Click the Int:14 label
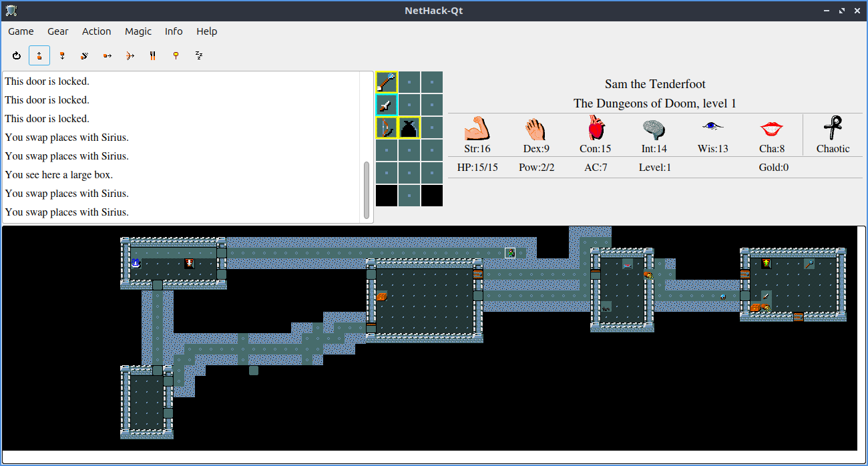 tap(654, 149)
